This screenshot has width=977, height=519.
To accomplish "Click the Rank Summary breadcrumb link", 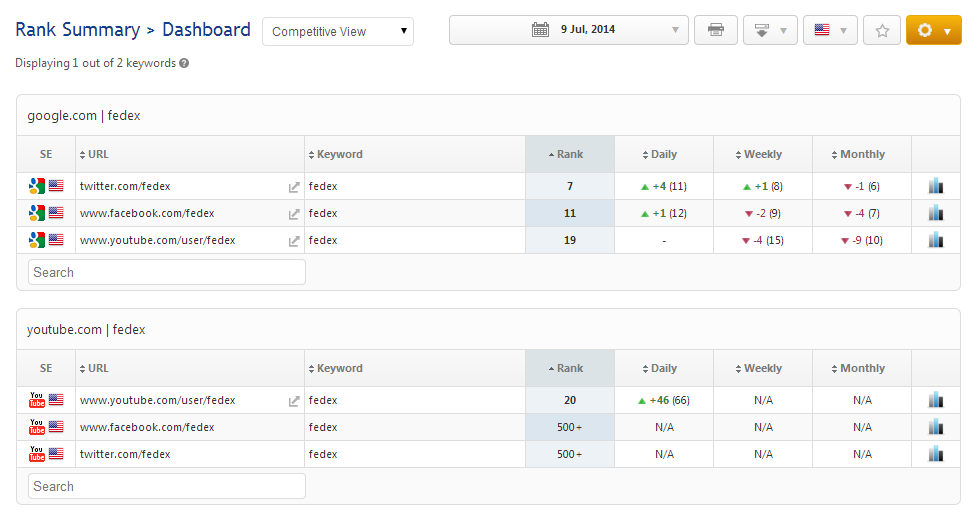I will (x=75, y=30).
